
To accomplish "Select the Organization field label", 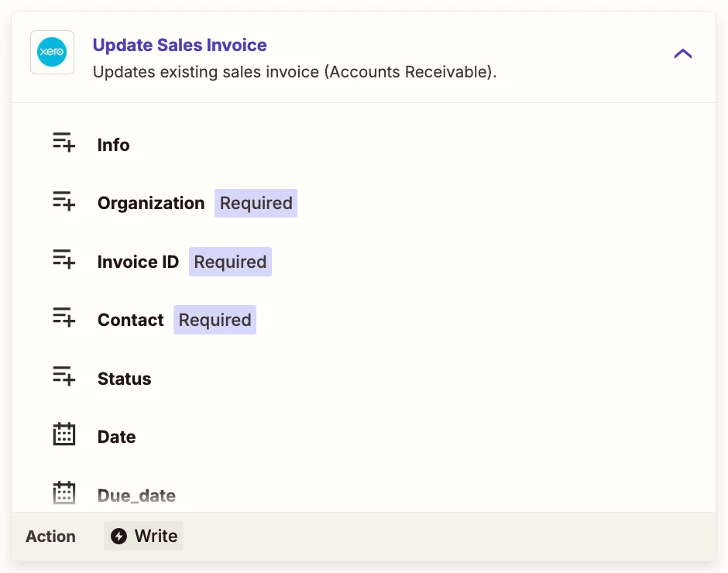I will (151, 204).
